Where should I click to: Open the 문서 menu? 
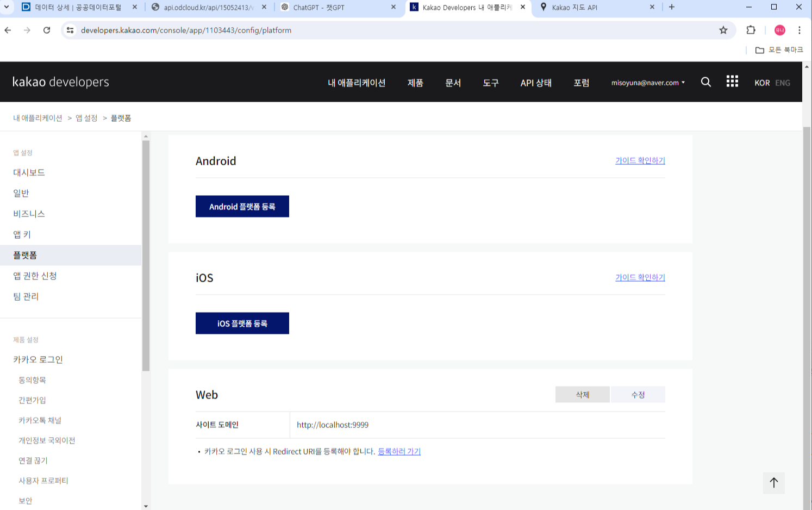(x=453, y=83)
